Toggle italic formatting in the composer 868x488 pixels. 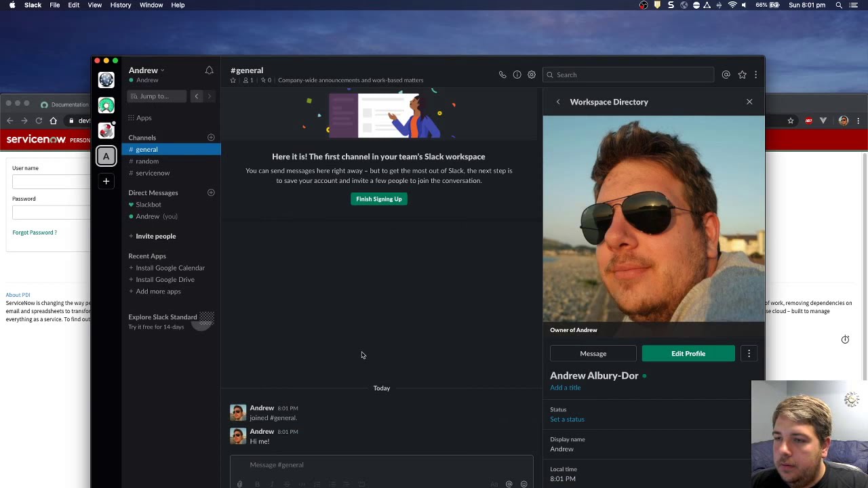(x=272, y=484)
